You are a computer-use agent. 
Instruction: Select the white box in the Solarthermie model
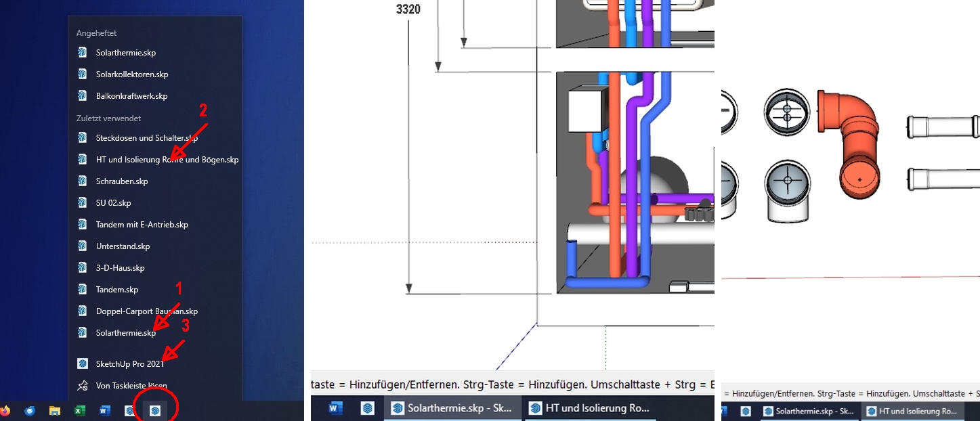click(x=586, y=110)
